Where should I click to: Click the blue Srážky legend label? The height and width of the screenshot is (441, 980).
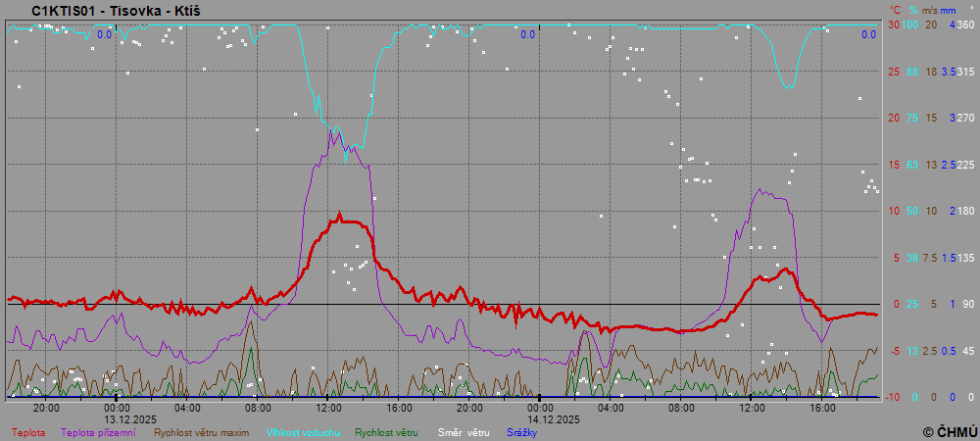524,431
